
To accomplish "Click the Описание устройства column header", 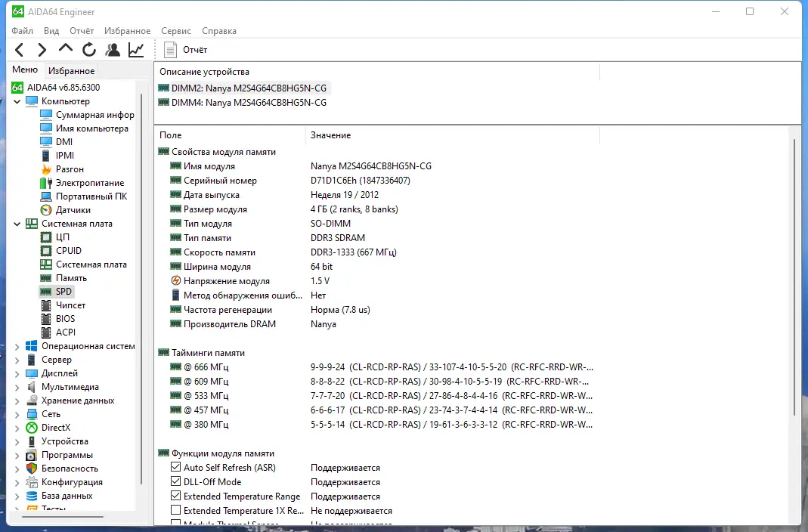I will (x=376, y=72).
